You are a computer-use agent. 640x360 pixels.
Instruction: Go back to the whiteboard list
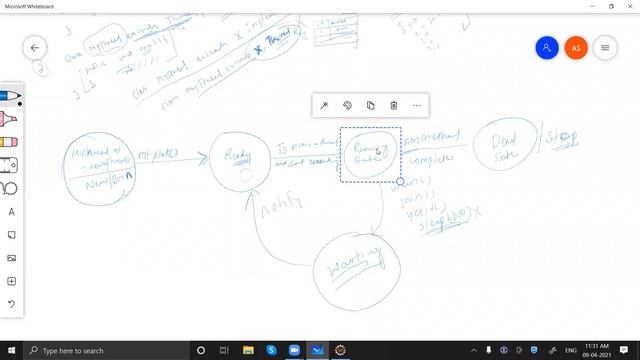pos(35,48)
